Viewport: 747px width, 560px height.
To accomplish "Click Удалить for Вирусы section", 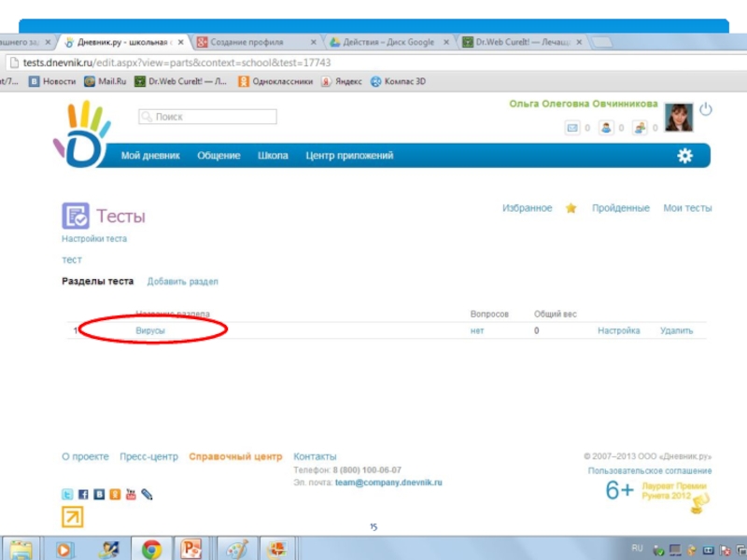I will (x=676, y=330).
